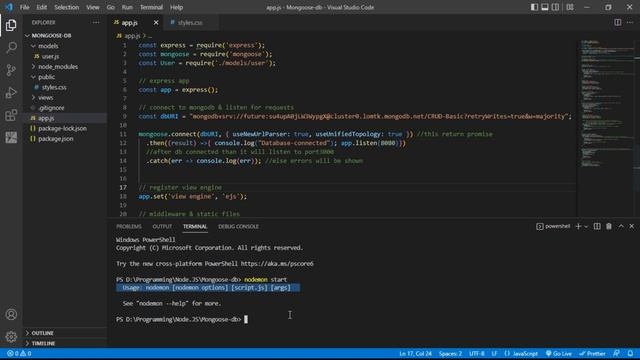Open the Run menu
This screenshot has height=360, width=640.
pyautogui.click(x=127, y=7)
